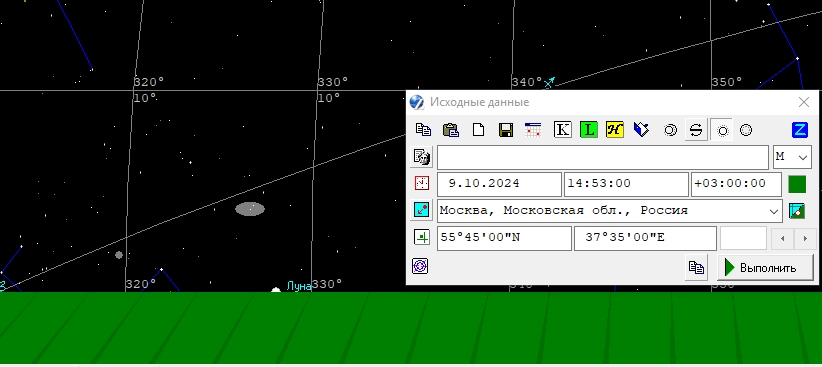Click the cyan arrow marker near 340°
Screen dimensions: 822x367
549,82
